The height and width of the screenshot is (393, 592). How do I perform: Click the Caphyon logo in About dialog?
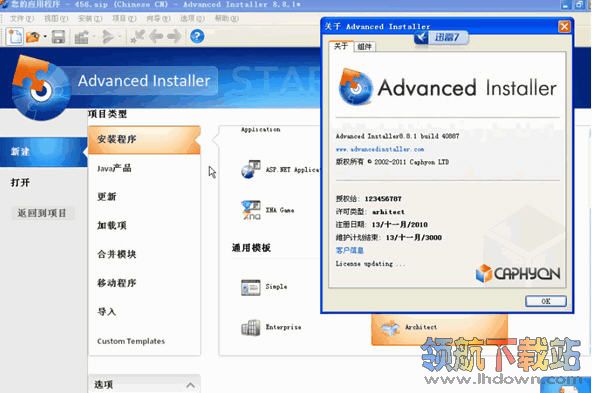pyautogui.click(x=518, y=273)
